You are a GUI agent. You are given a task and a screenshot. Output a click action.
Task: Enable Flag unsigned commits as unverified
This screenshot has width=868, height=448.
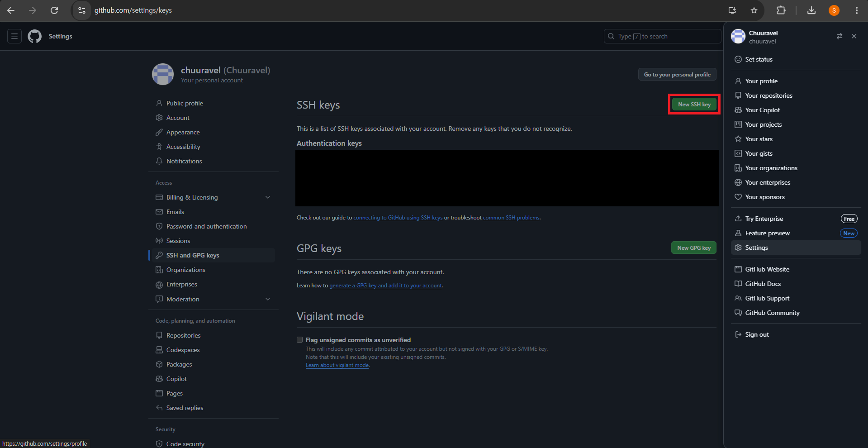(299, 339)
